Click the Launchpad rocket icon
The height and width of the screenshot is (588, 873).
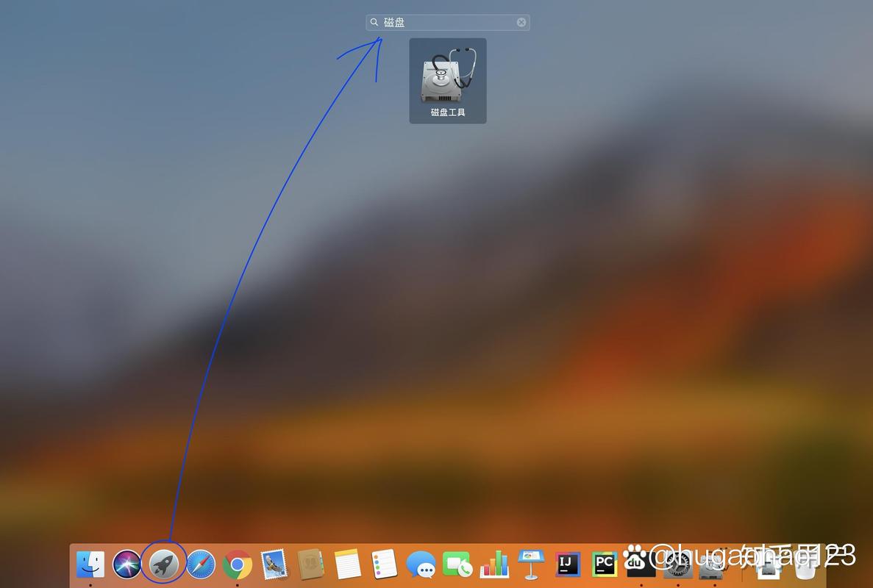pos(163,564)
